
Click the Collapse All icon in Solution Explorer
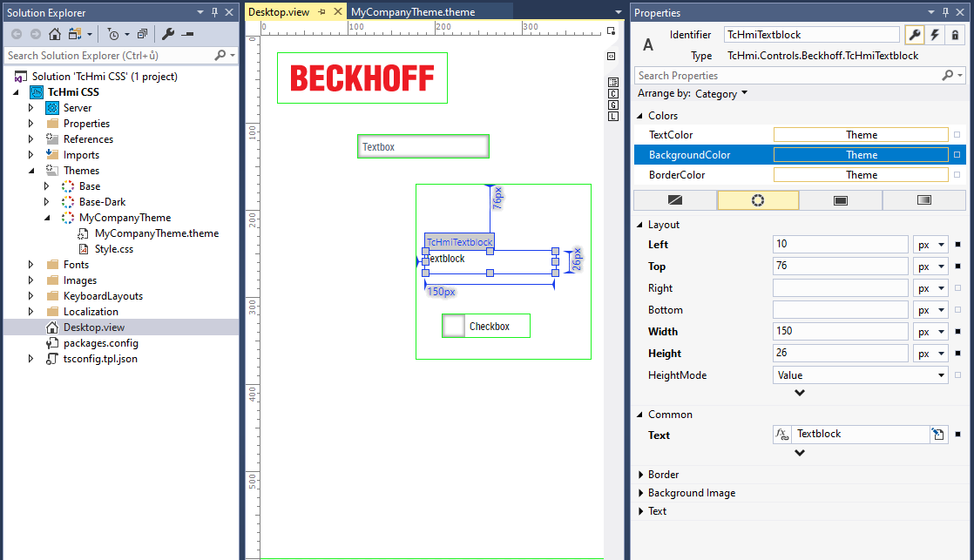click(x=142, y=34)
